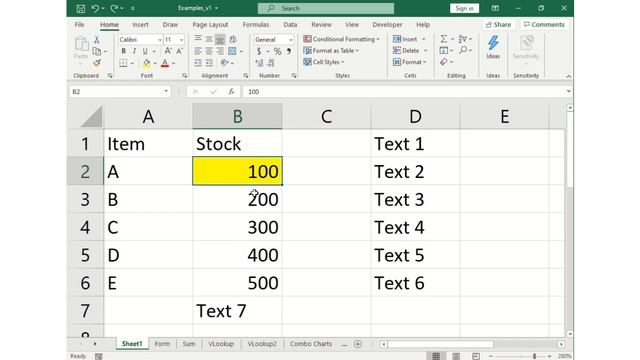Image resolution: width=640 pixels, height=360 pixels.
Task: Open the Format cells dropdown
Action: click(x=425, y=62)
